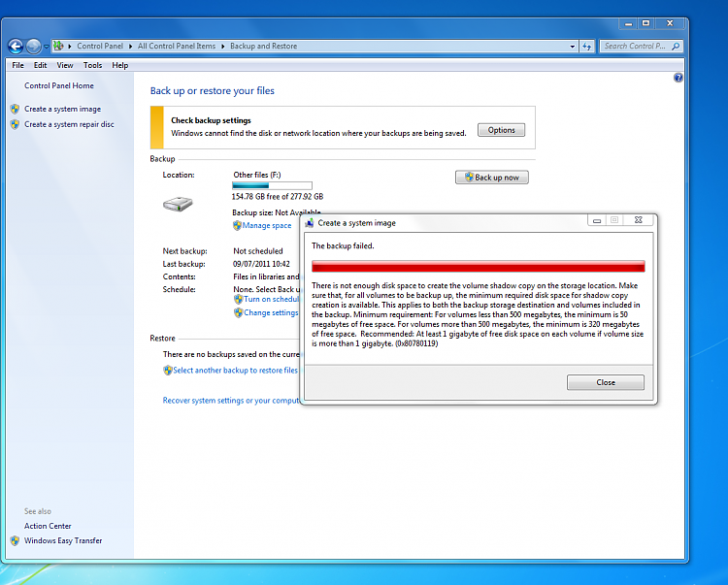
Task: Click shield icon beside Select another backup
Action: 168,371
